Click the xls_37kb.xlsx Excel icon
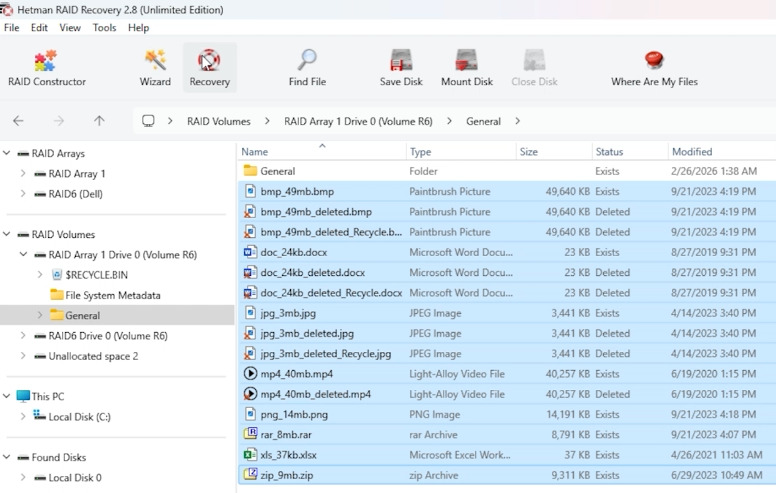Image resolution: width=776 pixels, height=493 pixels. tap(250, 454)
